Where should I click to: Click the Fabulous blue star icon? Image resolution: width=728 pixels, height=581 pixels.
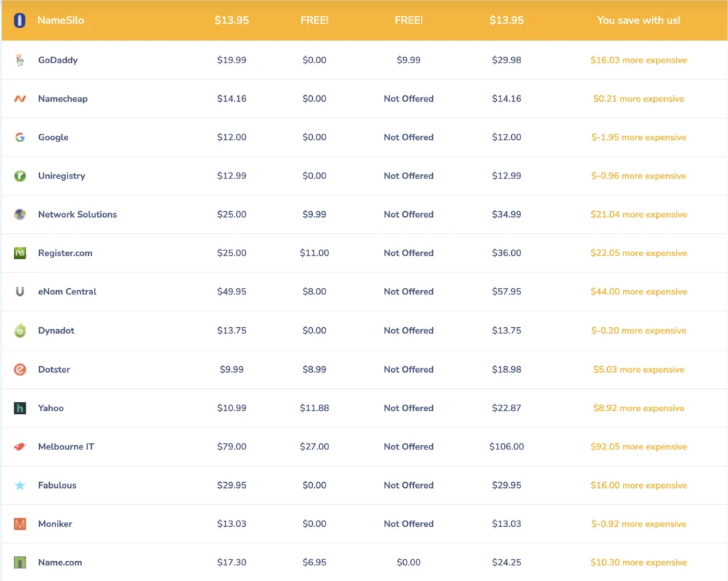(20, 485)
